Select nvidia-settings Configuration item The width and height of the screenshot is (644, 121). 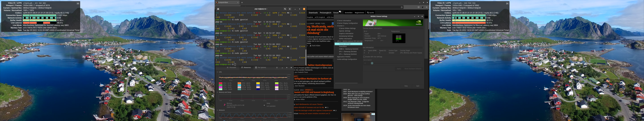click(347, 59)
